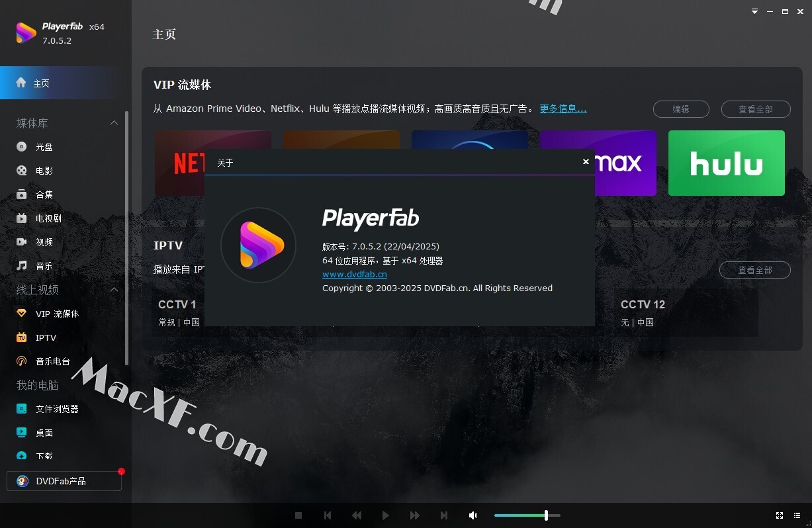Open the title bar dropdown menu arrow

[x=755, y=11]
